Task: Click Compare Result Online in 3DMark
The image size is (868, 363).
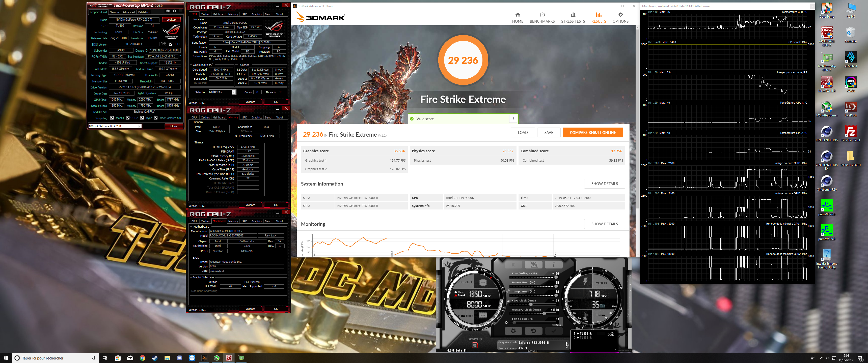Action: [592, 132]
